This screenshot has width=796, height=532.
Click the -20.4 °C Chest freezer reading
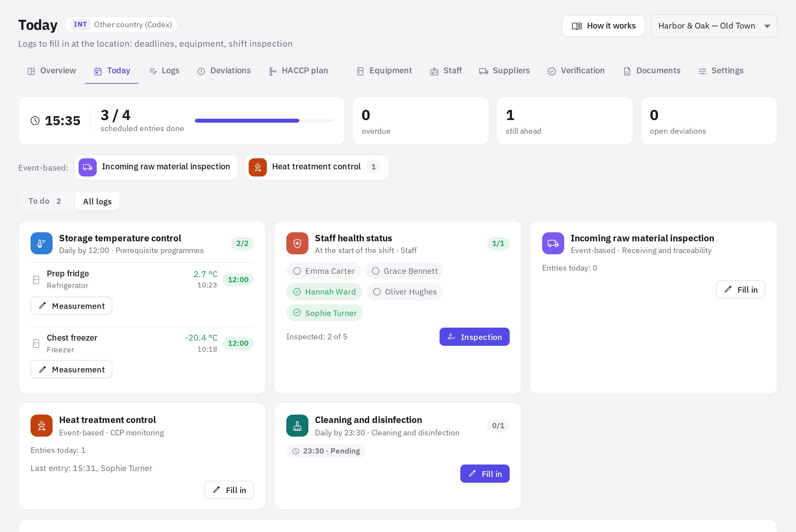pyautogui.click(x=201, y=338)
